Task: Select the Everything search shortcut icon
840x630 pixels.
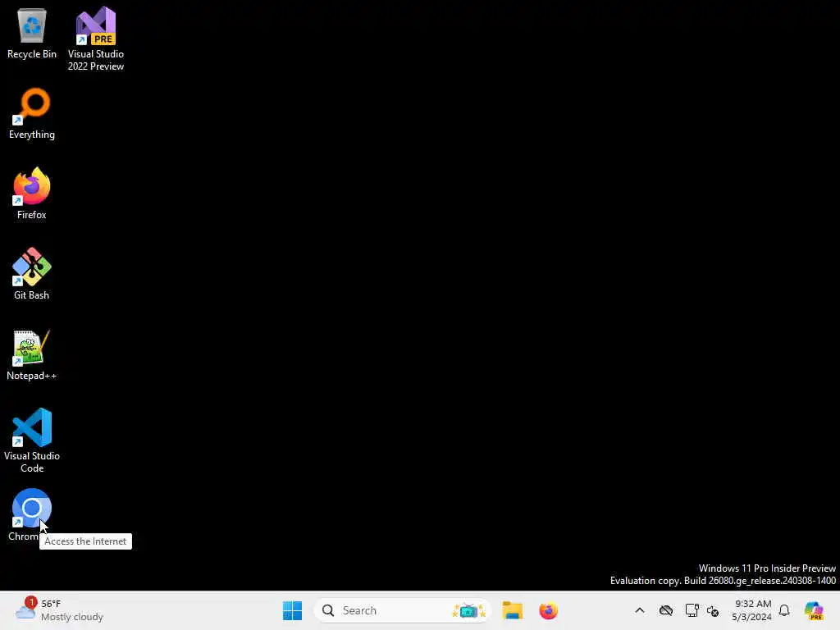Action: (x=32, y=113)
